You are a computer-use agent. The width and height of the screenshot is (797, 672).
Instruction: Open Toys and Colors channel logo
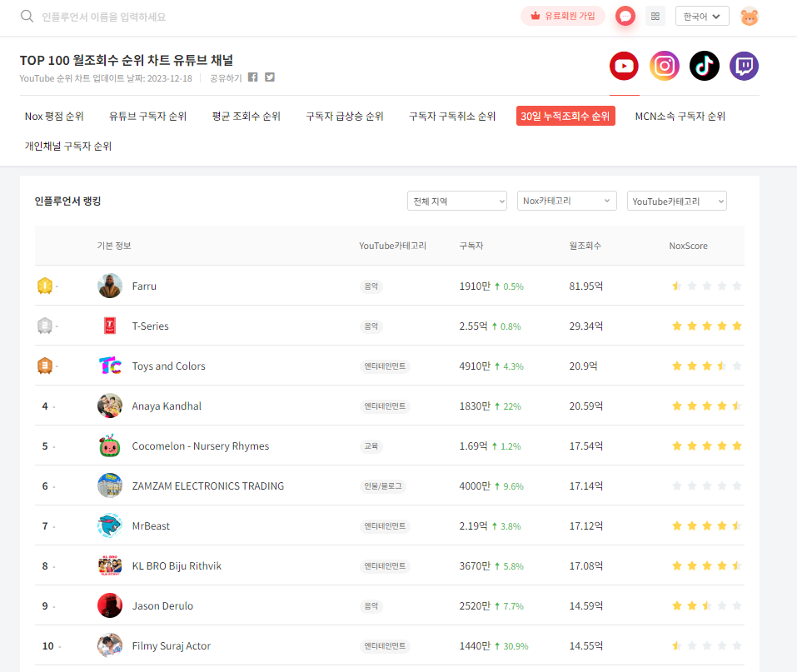coord(110,366)
